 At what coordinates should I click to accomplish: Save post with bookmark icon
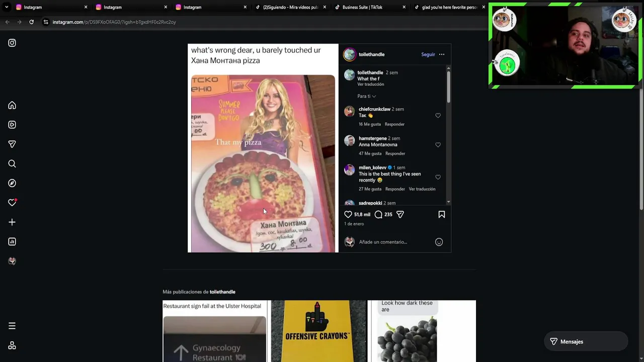[442, 214]
